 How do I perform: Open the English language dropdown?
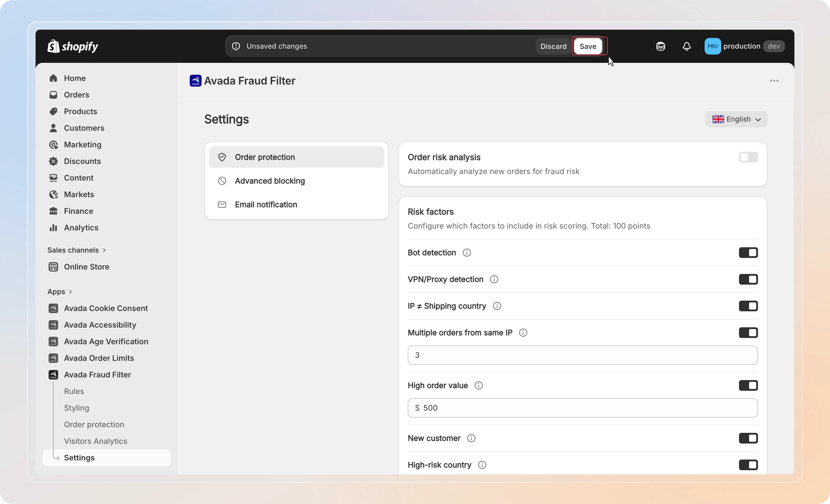coord(736,119)
